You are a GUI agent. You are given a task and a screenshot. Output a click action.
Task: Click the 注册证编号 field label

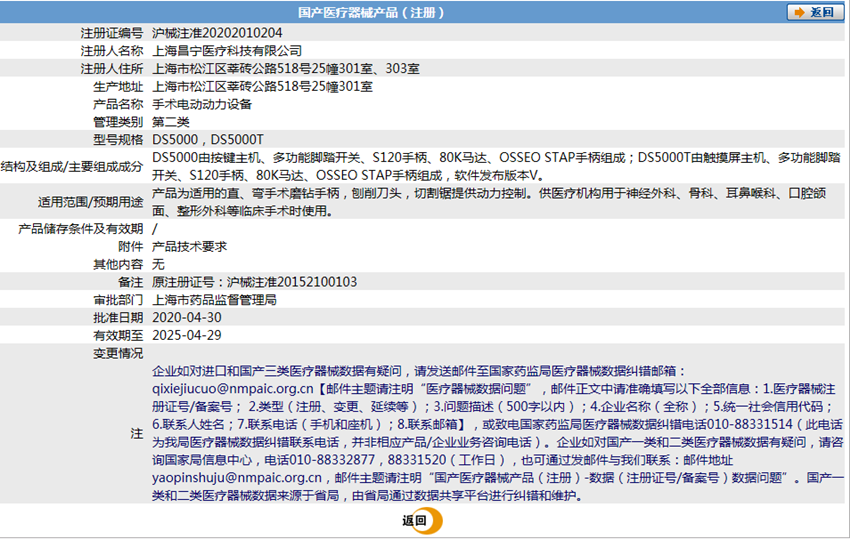pos(112,33)
